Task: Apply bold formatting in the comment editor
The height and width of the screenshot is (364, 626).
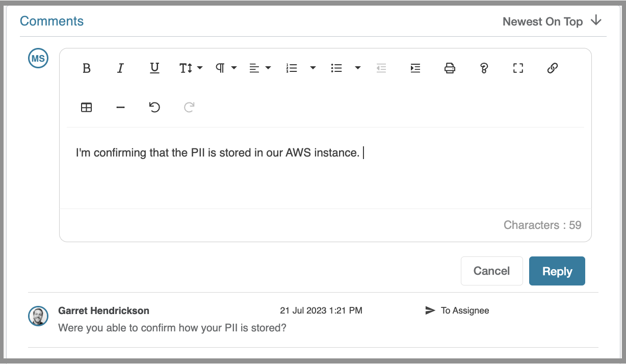Action: tap(87, 68)
